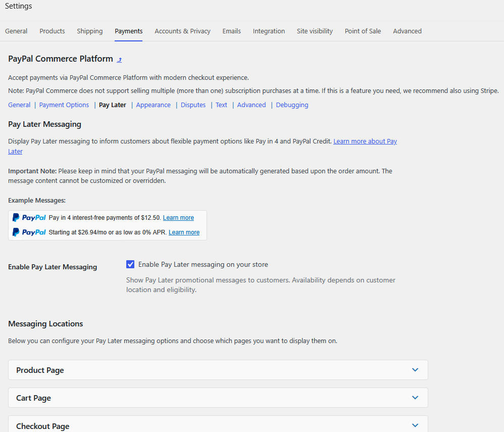Click the Pay in 4 interest-free payments of $12.50 text
This screenshot has width=504, height=432.
click(x=105, y=218)
